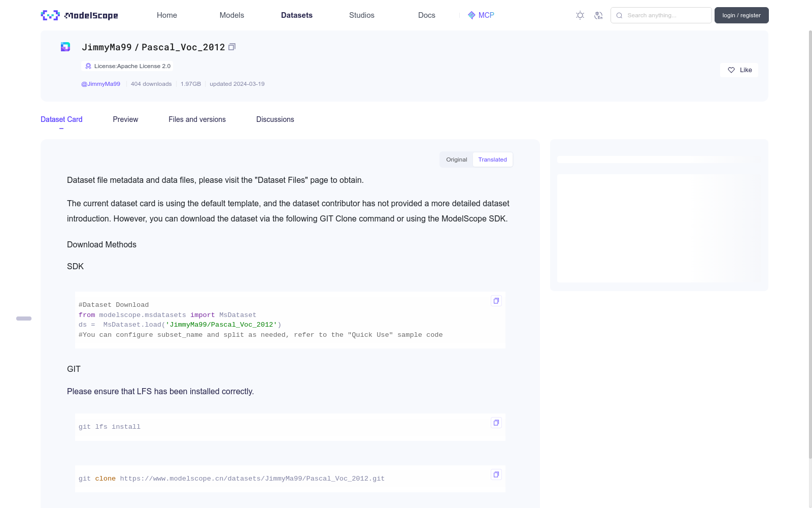The height and width of the screenshot is (508, 812).
Task: Switch site language with the translate icon
Action: click(598, 15)
